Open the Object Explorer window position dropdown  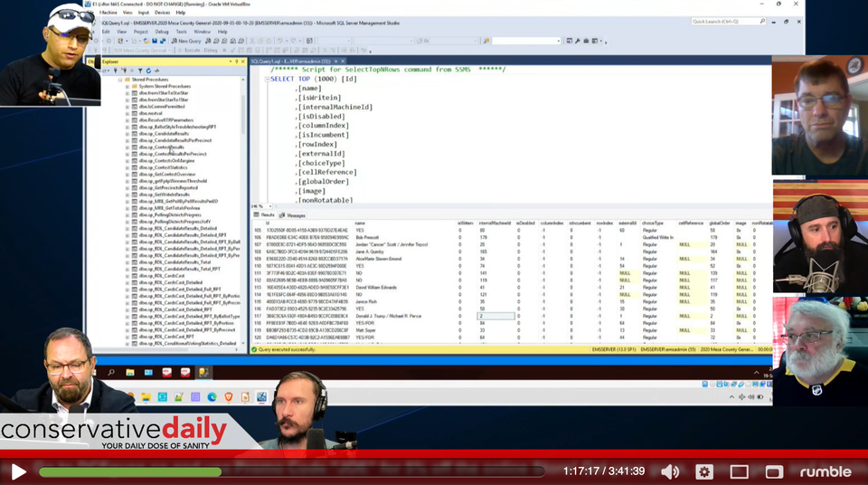231,62
